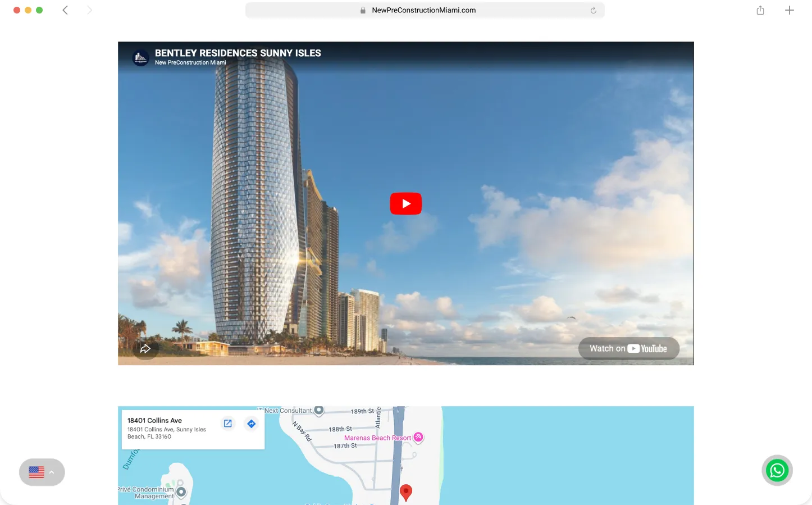The image size is (812, 505).
Task: Click the NewPreConstructionMiami.com address bar
Action: pos(425,10)
